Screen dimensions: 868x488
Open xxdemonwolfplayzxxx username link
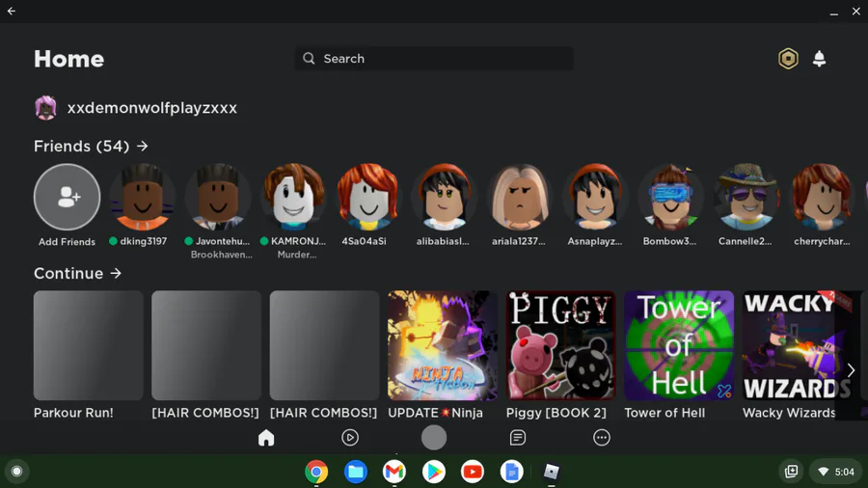152,108
